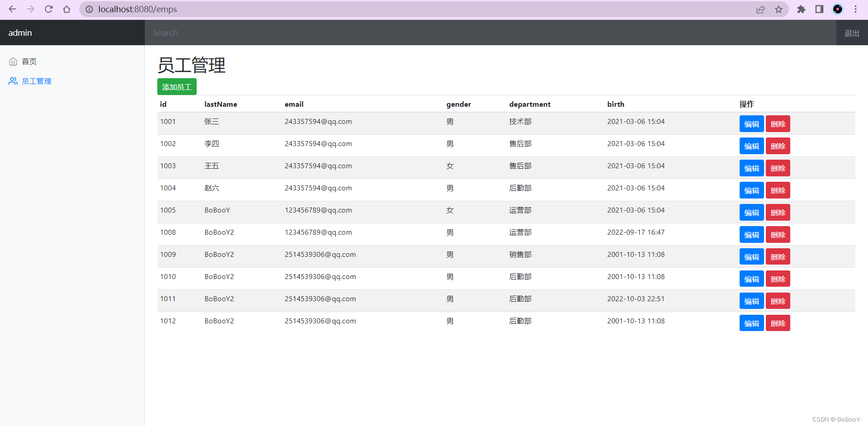Edit employee 1003 王五
This screenshot has width=868, height=426.
click(x=751, y=168)
